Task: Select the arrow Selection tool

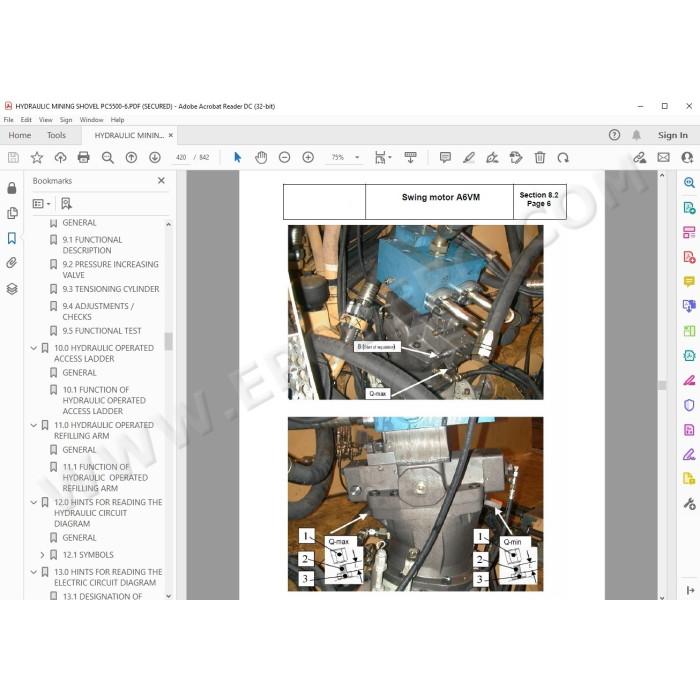Action: click(238, 157)
